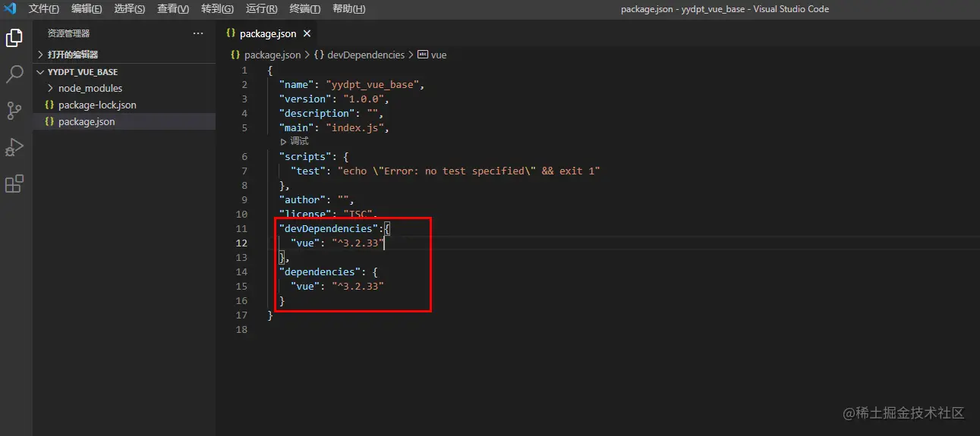Click the "devDependencies" key on line 11
Image resolution: width=980 pixels, height=436 pixels.
329,228
